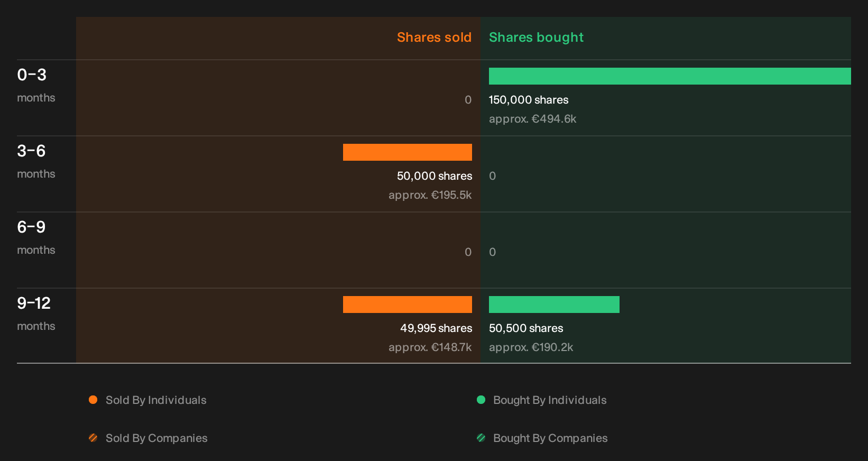
Task: Click the 'approx. €195.5k' amount
Action: (430, 195)
